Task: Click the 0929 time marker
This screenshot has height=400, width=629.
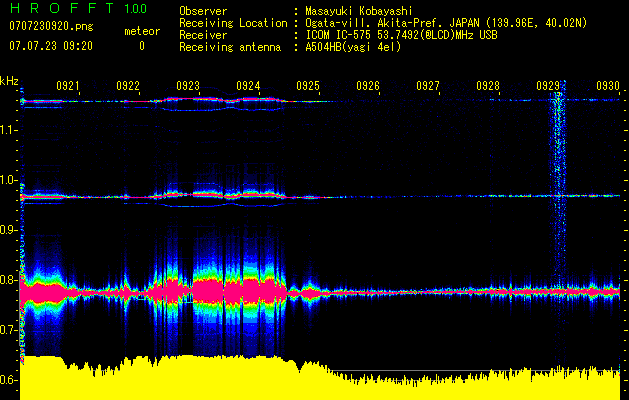Action: coord(548,87)
